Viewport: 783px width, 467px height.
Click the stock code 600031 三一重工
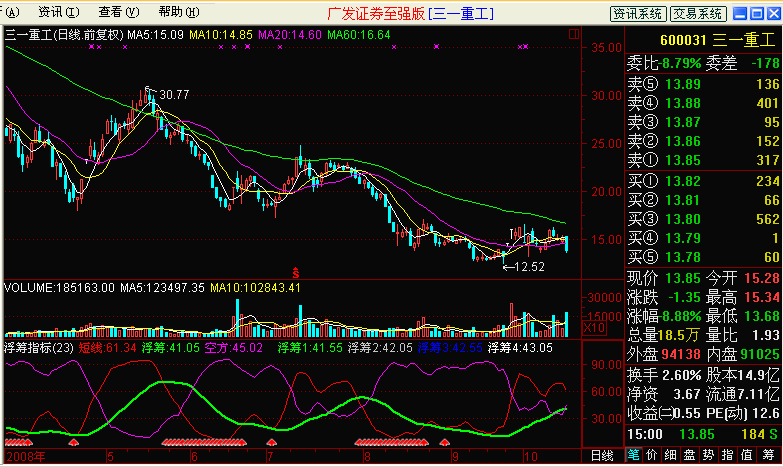718,40
